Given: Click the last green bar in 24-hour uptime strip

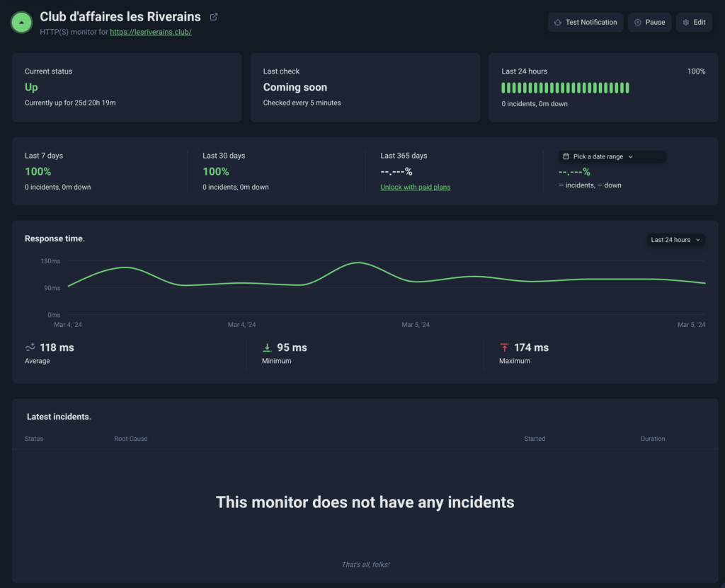Looking at the screenshot, I should tap(627, 88).
